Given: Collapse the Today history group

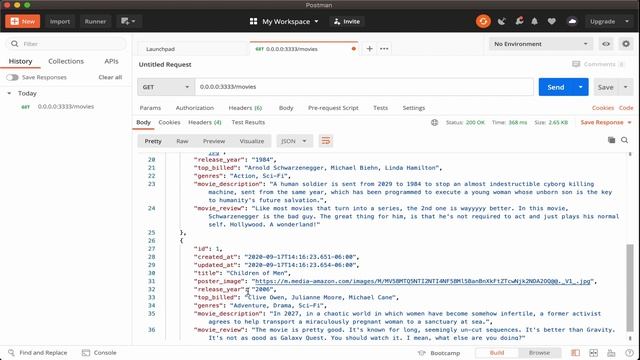Looking at the screenshot, I should (9, 93).
